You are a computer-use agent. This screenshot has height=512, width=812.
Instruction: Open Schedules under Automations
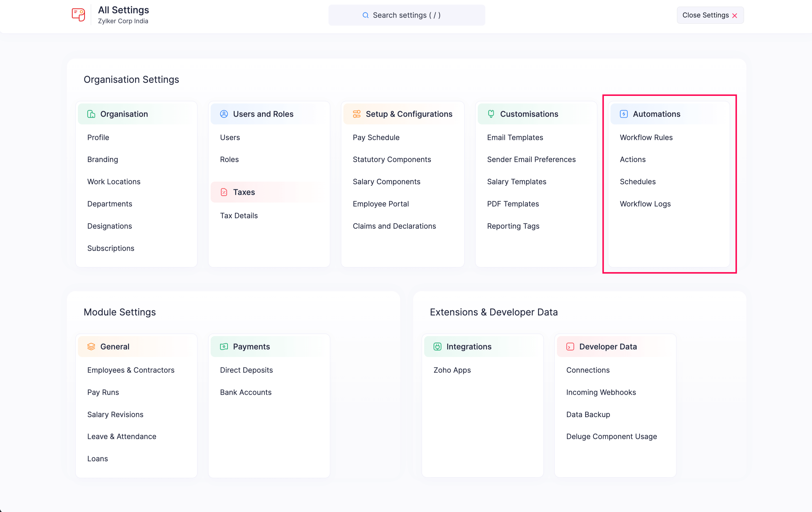click(x=638, y=182)
